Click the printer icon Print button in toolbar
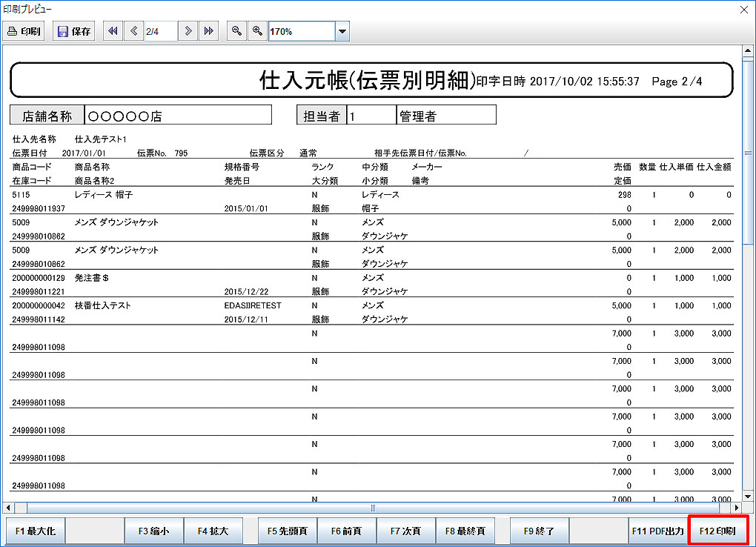This screenshot has height=547, width=756. tap(24, 31)
